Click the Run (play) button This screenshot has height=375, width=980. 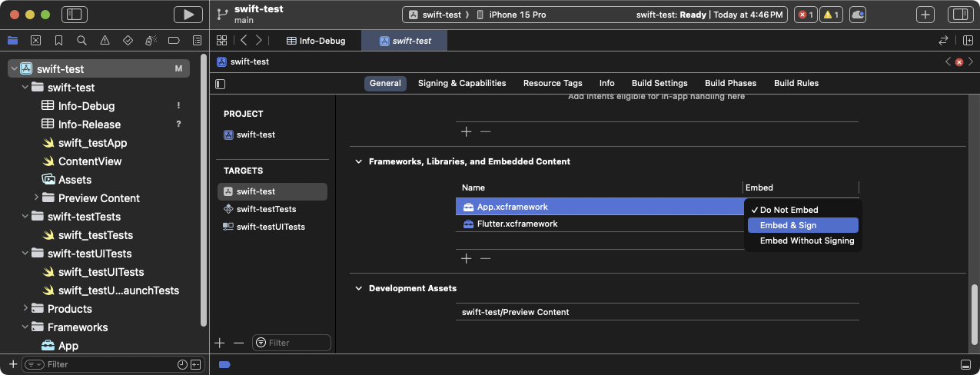188,15
